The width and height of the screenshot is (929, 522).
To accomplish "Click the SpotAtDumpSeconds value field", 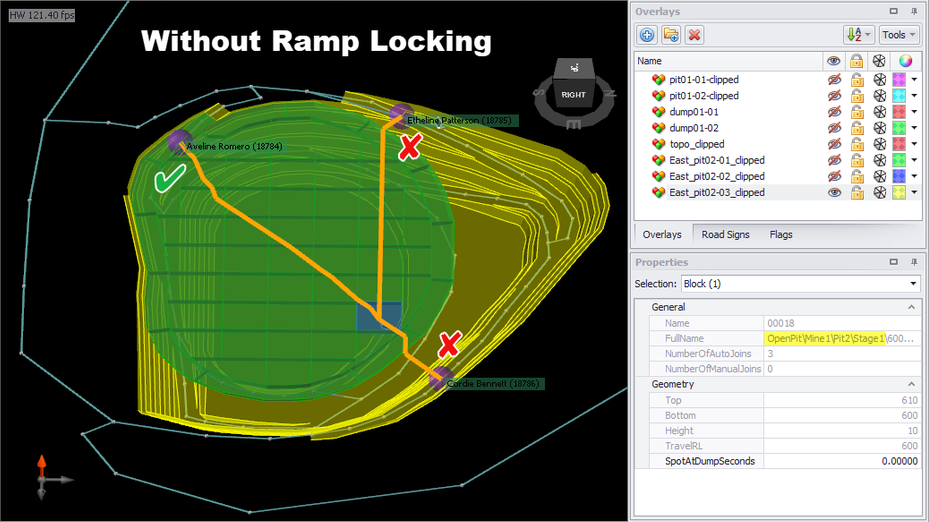I will (x=841, y=461).
